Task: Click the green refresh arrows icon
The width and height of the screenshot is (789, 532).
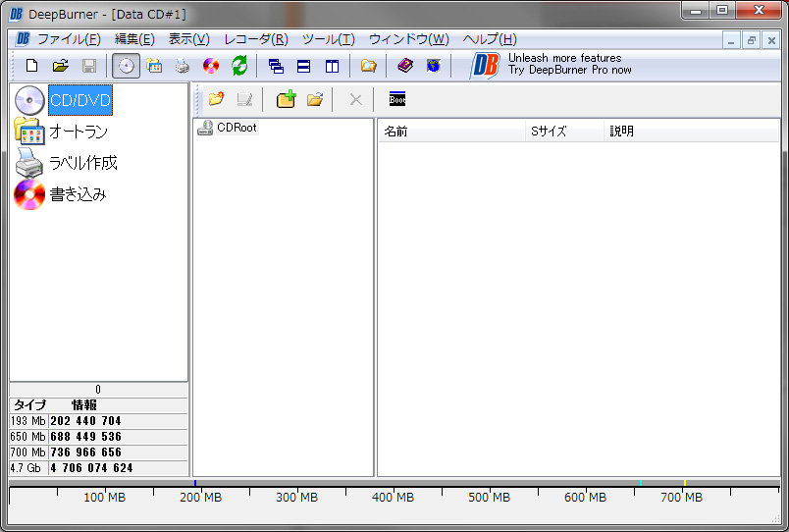Action: pos(239,66)
